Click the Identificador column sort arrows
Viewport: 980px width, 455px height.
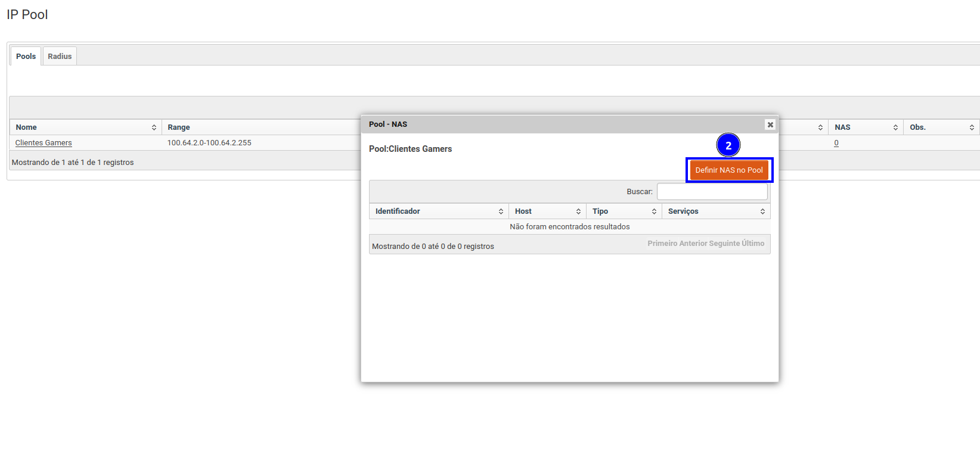tap(501, 211)
